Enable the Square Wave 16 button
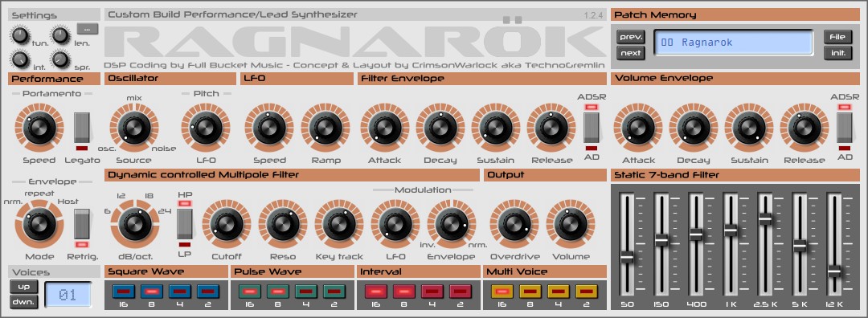Screen dimensions: 868x318 124,291
